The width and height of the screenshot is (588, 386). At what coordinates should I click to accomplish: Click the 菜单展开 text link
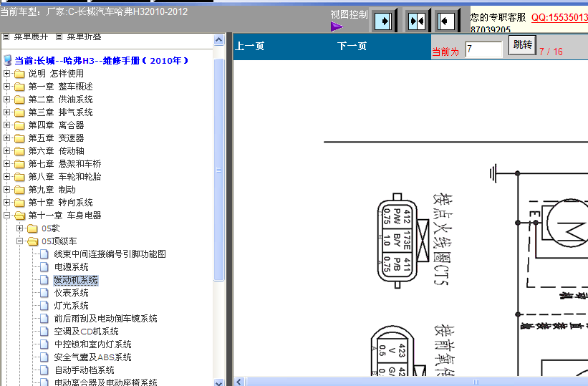click(x=31, y=37)
